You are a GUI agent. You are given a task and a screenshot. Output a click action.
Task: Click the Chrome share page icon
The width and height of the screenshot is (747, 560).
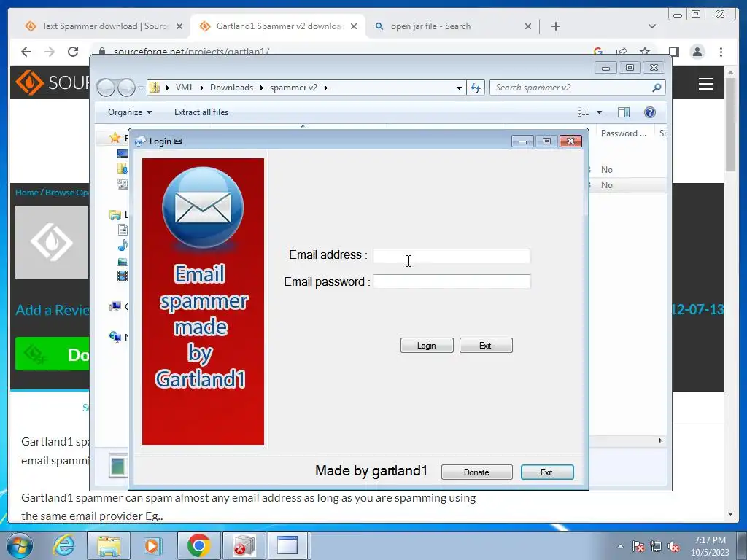[x=622, y=52]
